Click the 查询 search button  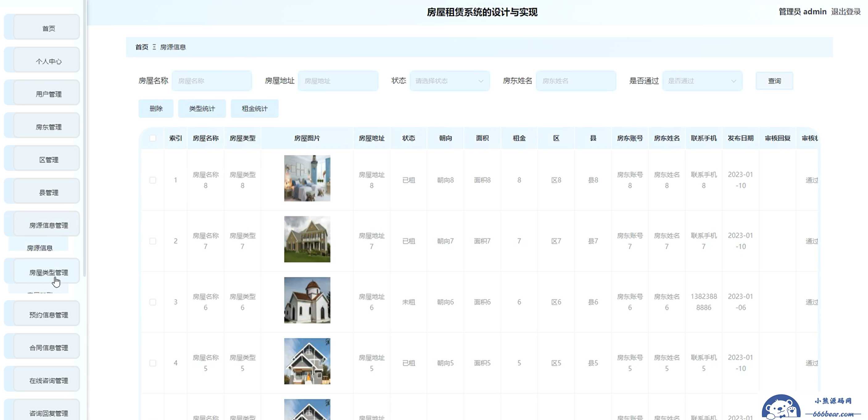pyautogui.click(x=774, y=81)
